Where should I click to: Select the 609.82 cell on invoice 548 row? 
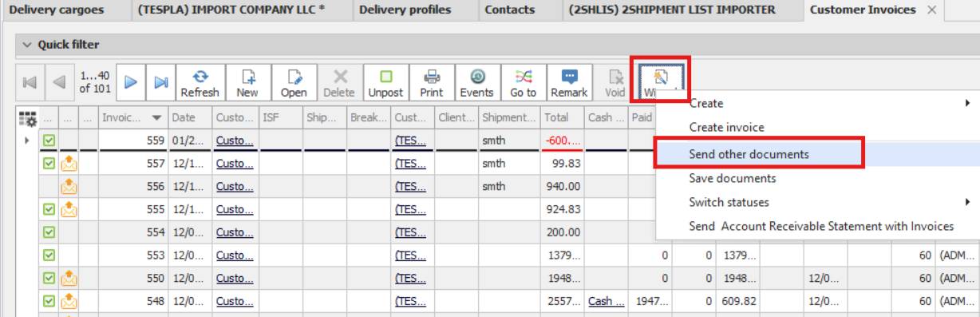point(739,302)
